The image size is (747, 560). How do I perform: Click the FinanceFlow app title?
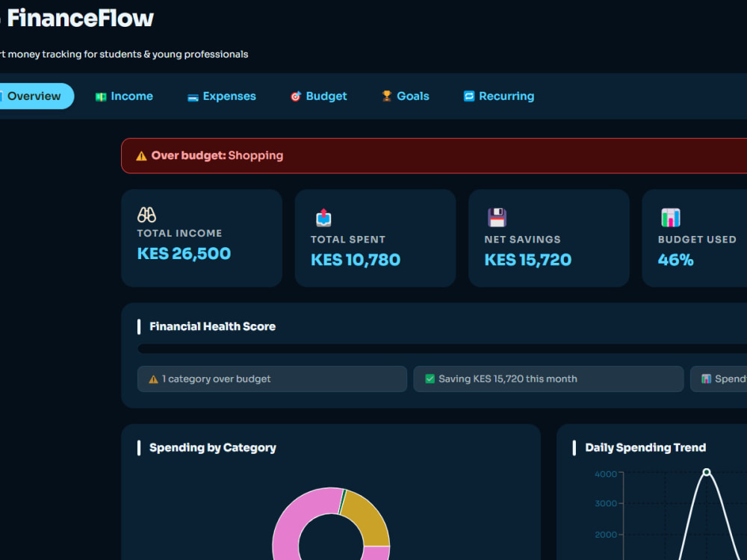pos(80,18)
